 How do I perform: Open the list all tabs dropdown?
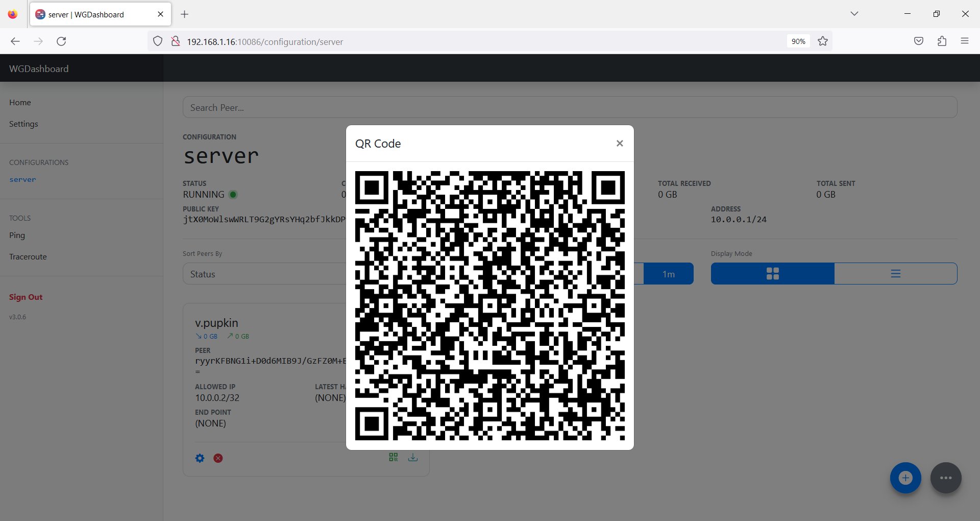(854, 14)
